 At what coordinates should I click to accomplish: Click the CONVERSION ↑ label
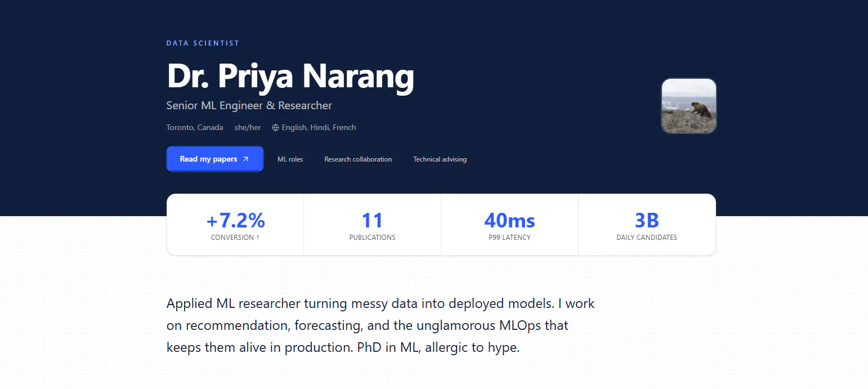pos(235,238)
